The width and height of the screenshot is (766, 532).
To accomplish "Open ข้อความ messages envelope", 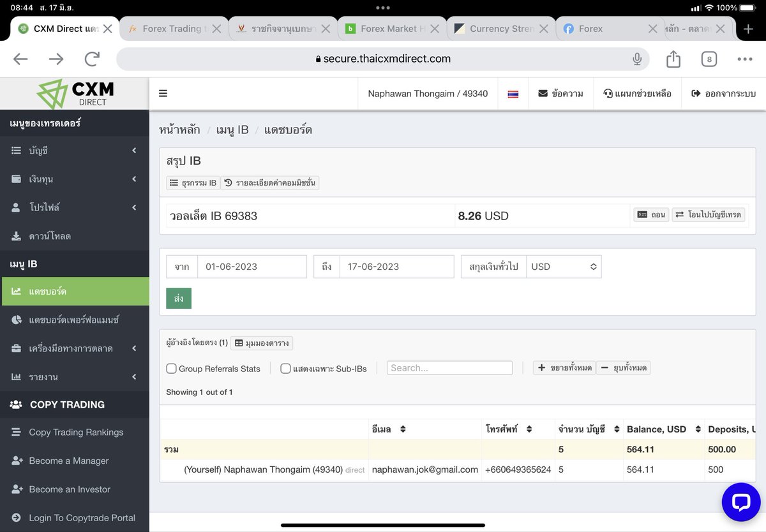I will point(561,94).
